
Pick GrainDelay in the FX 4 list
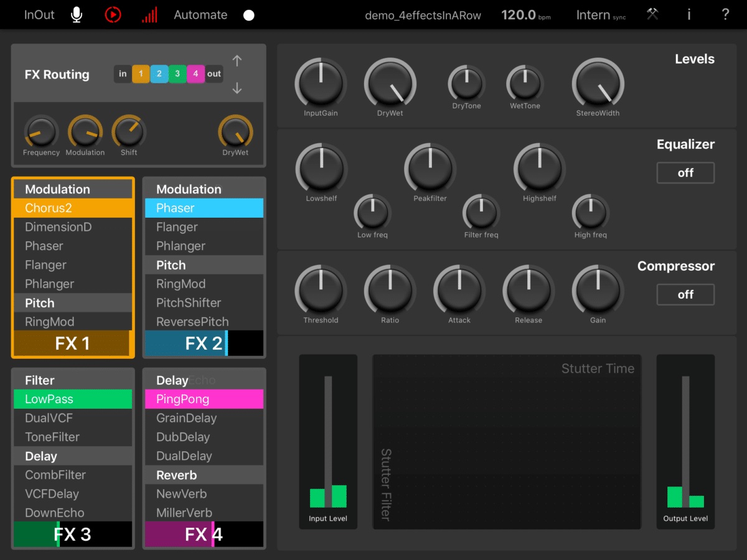click(x=187, y=418)
